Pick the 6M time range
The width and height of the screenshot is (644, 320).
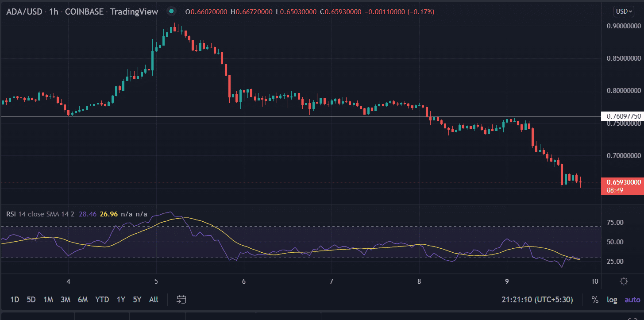coord(83,300)
